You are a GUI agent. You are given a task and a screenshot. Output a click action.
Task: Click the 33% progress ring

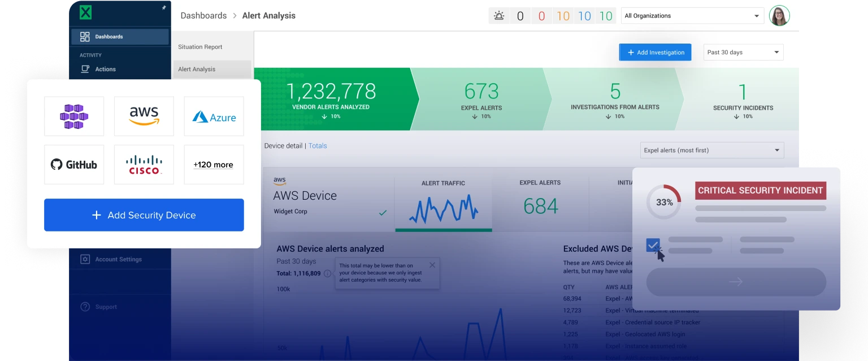click(665, 202)
